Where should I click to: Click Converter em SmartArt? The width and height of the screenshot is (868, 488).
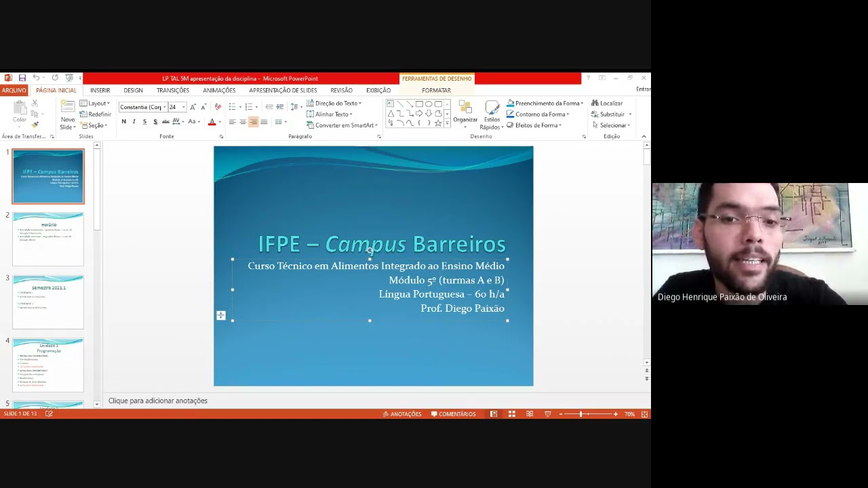coord(342,125)
